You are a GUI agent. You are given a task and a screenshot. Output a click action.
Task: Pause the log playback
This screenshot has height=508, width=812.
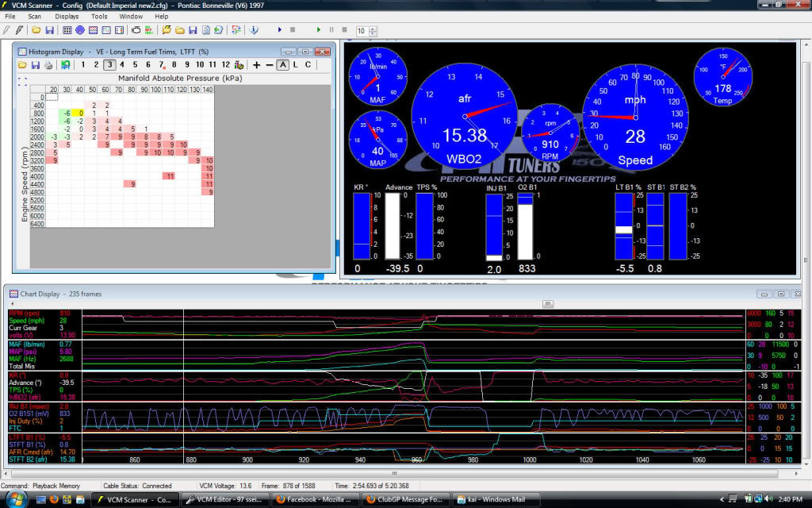331,30
